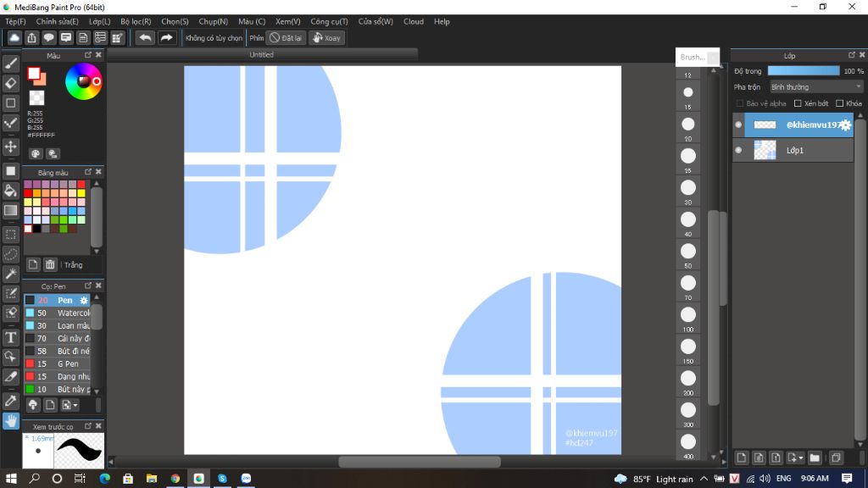Adjust the Độ trong opacity slider
The width and height of the screenshot is (868, 488).
(804, 71)
